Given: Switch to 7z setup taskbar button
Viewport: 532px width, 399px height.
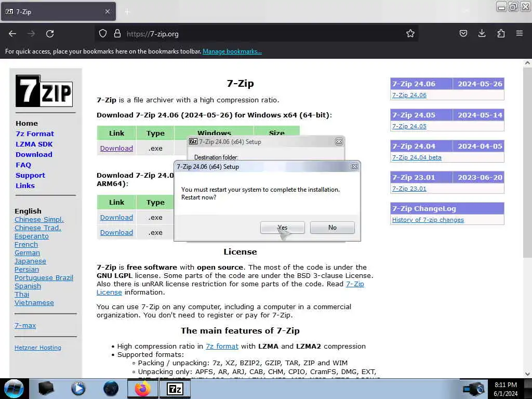Looking at the screenshot, I should [175, 389].
